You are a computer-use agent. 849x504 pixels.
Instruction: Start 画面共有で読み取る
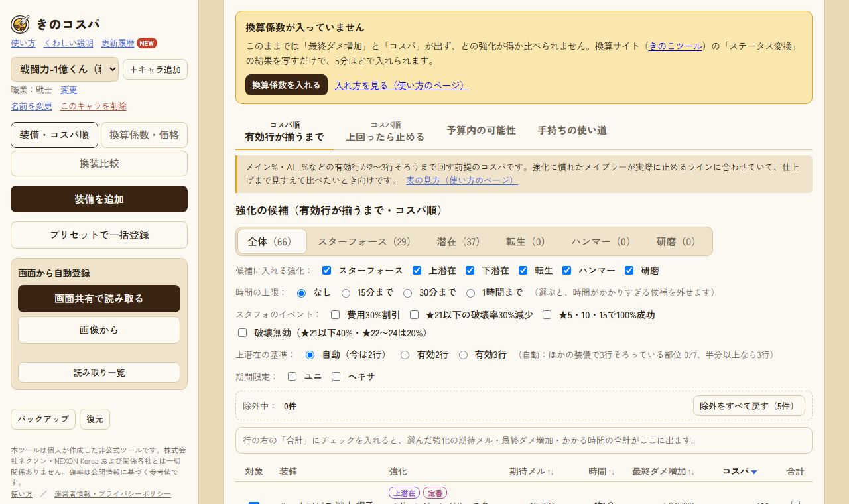point(99,298)
